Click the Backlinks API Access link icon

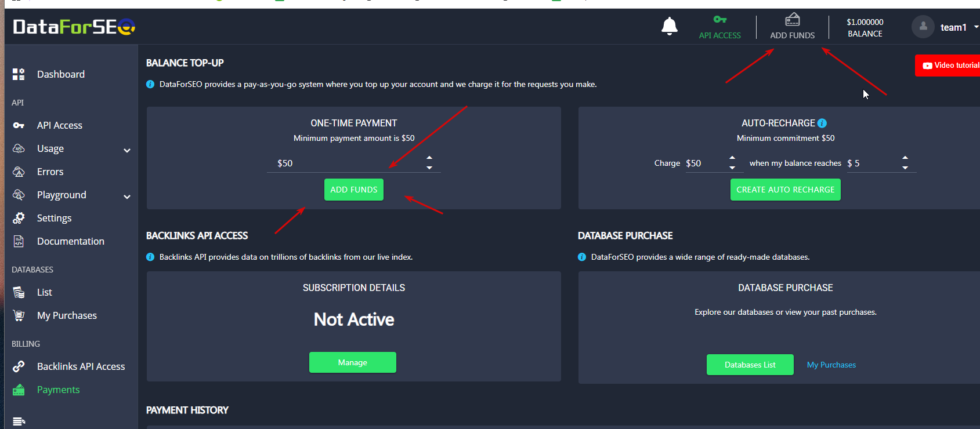[x=19, y=366]
